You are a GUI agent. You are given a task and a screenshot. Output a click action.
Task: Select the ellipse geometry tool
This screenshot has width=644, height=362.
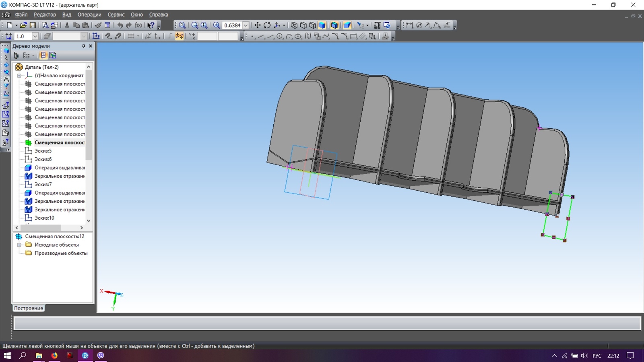coord(298,36)
